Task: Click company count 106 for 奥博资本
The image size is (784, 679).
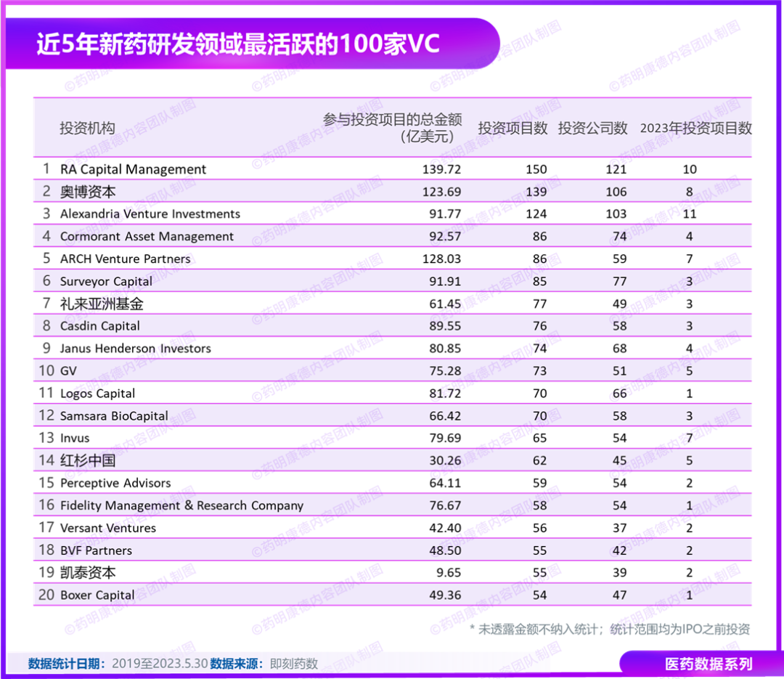Action: 616,192
